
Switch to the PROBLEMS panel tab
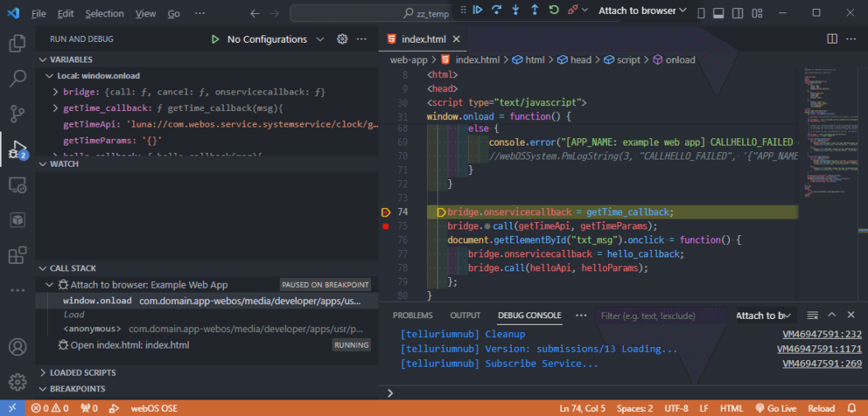tap(412, 316)
